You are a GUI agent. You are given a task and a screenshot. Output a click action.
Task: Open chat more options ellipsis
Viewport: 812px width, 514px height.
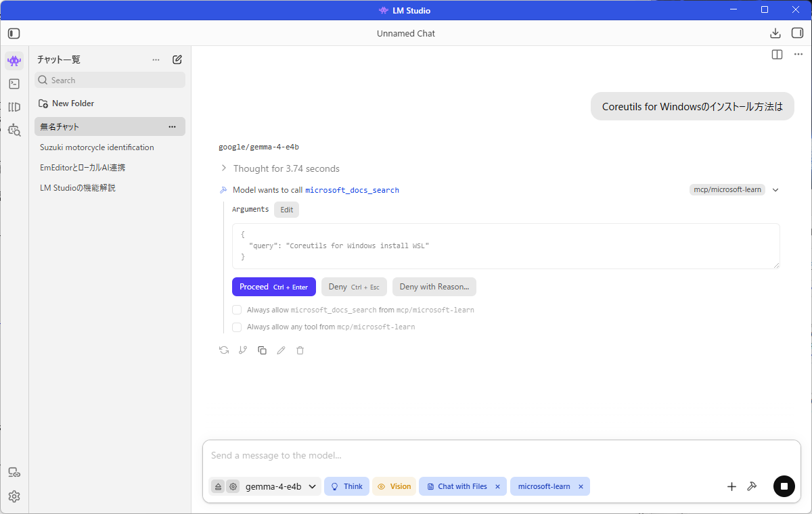[798, 55]
